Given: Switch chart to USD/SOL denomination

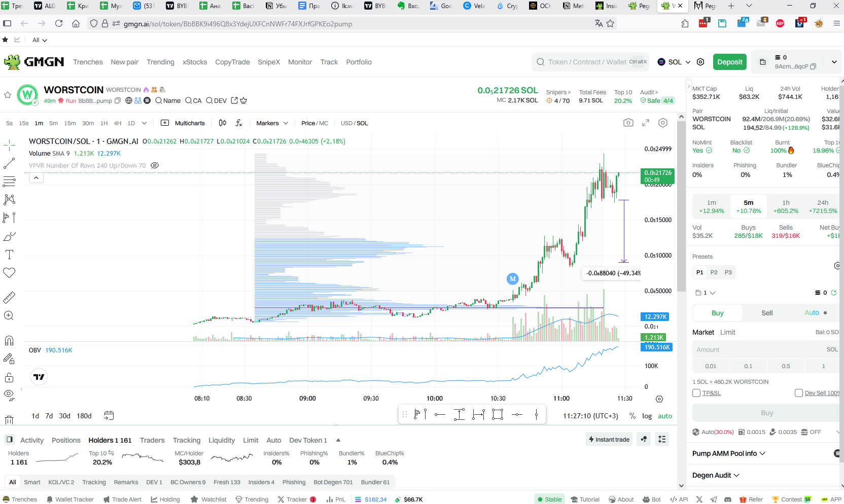Looking at the screenshot, I should pyautogui.click(x=354, y=123).
